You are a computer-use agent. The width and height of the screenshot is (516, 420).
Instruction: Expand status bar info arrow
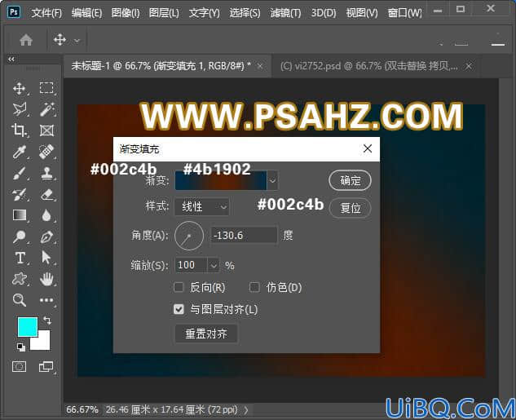[246, 409]
